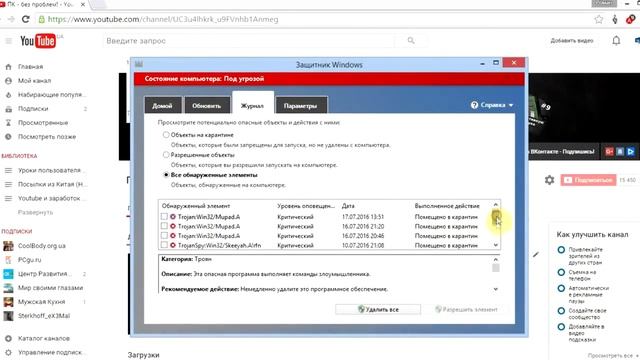Click Удалить все button
Viewport: 640px width, 360px height.
[x=378, y=309]
